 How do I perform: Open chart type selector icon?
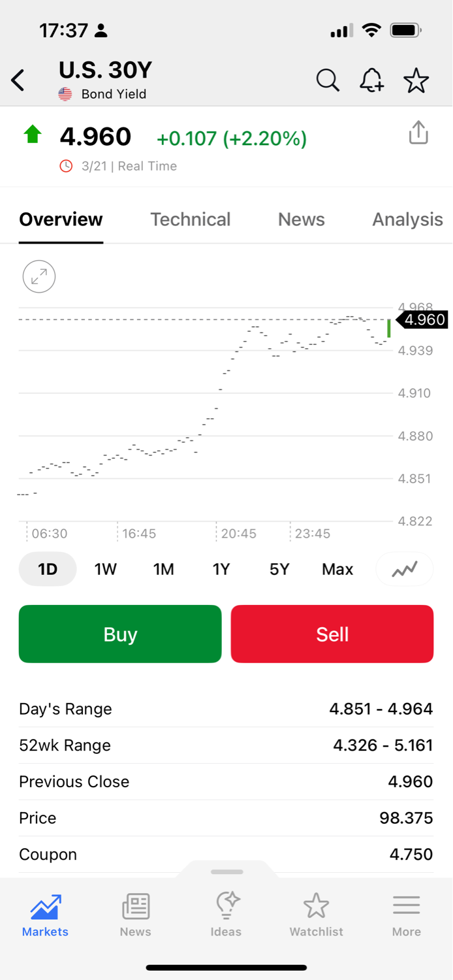pyautogui.click(x=405, y=570)
